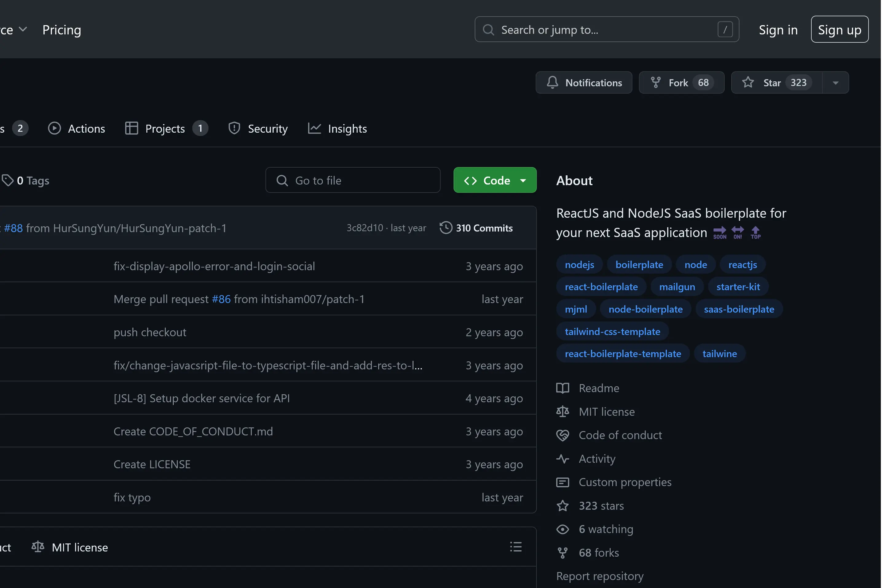Click the Notifications bell icon
This screenshot has width=883, height=588.
(552, 83)
